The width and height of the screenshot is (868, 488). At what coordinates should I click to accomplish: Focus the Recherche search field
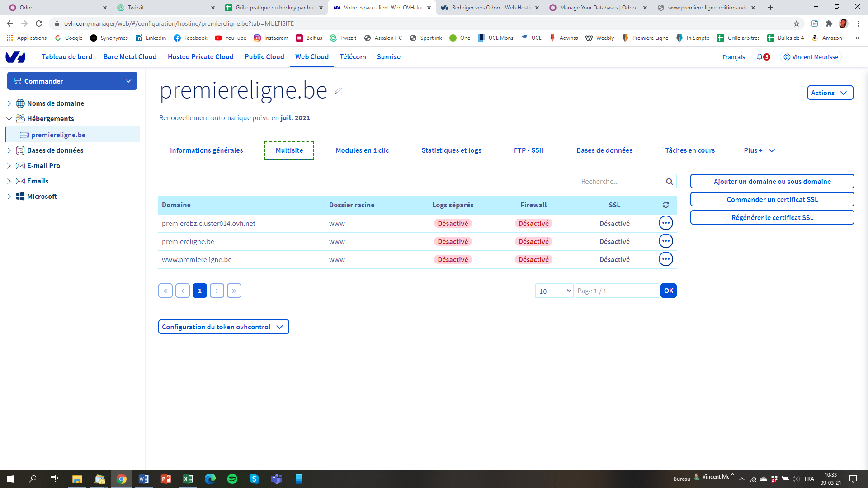[620, 182]
